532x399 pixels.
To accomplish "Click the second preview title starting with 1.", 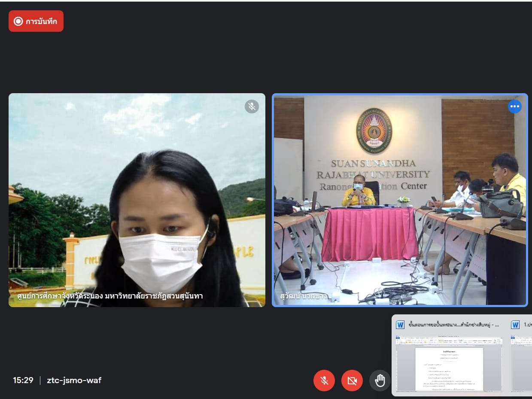I will [x=528, y=325].
